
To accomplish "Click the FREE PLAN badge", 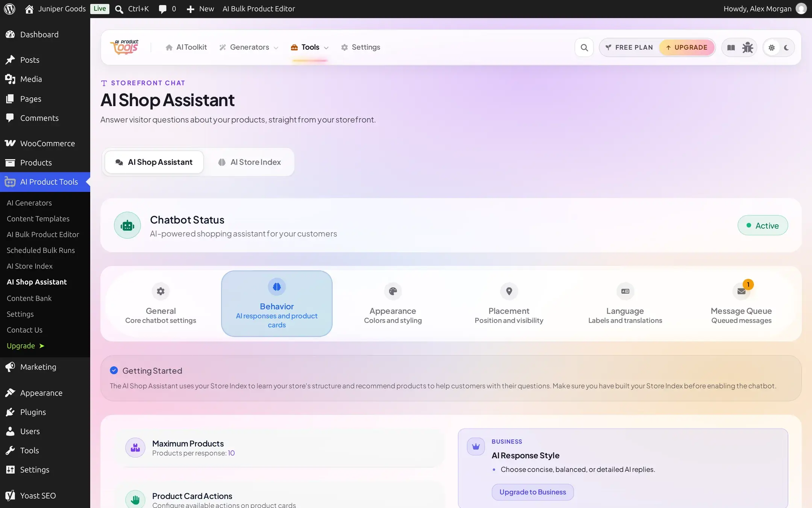I will click(x=629, y=47).
